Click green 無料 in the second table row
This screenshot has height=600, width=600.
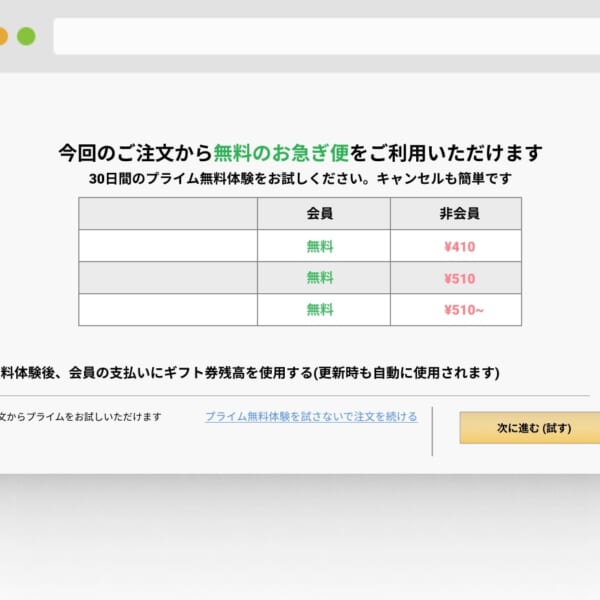pos(320,278)
